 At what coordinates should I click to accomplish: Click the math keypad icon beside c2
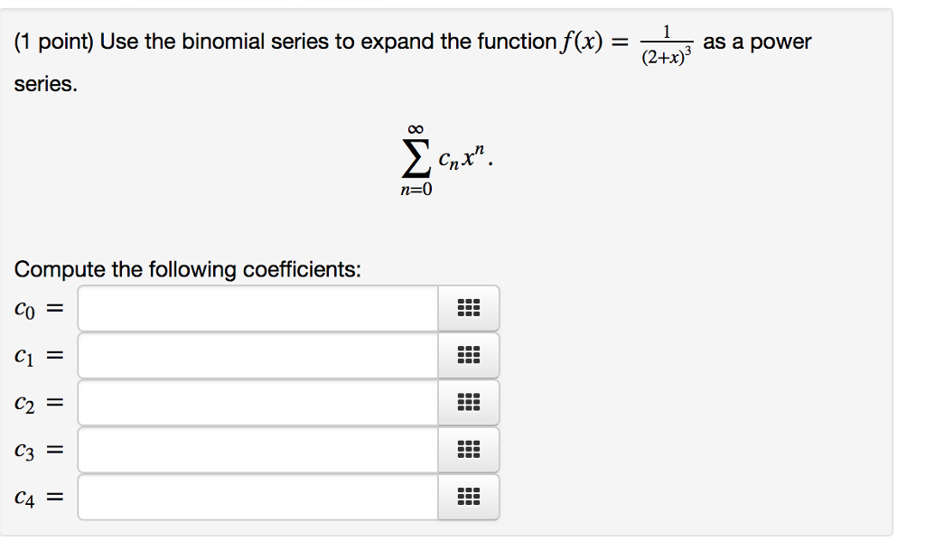[x=468, y=402]
